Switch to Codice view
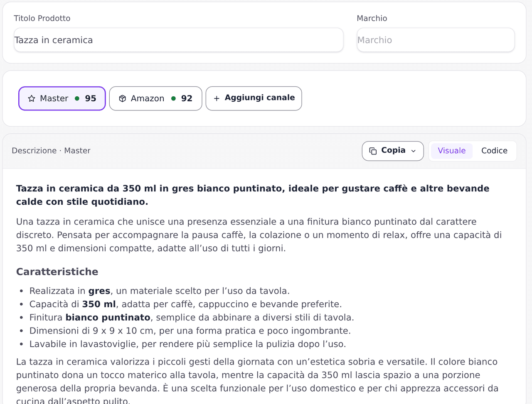Viewport: 532px width, 404px height. pos(494,151)
